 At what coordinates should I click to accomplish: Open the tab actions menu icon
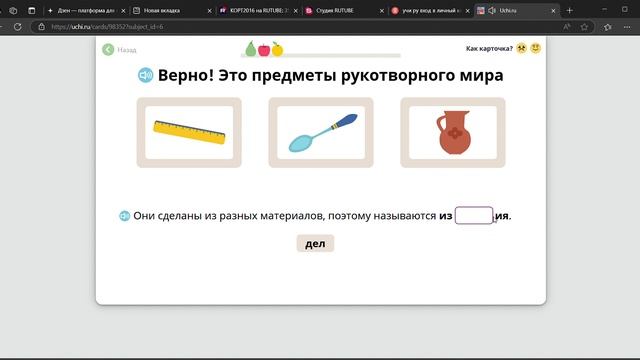31,11
